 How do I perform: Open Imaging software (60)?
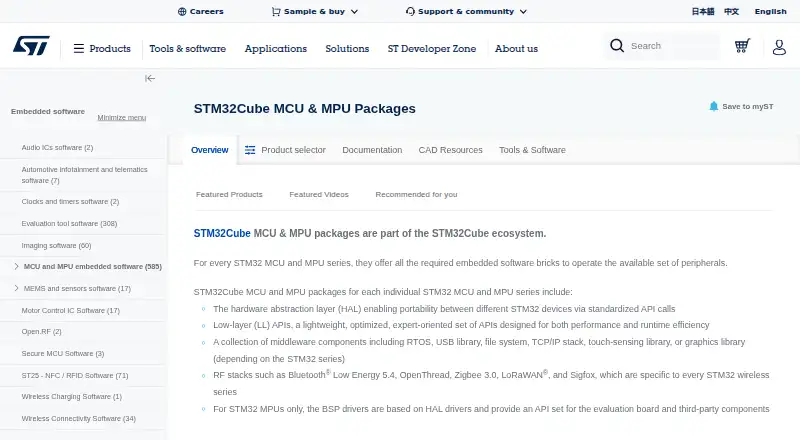(x=56, y=246)
